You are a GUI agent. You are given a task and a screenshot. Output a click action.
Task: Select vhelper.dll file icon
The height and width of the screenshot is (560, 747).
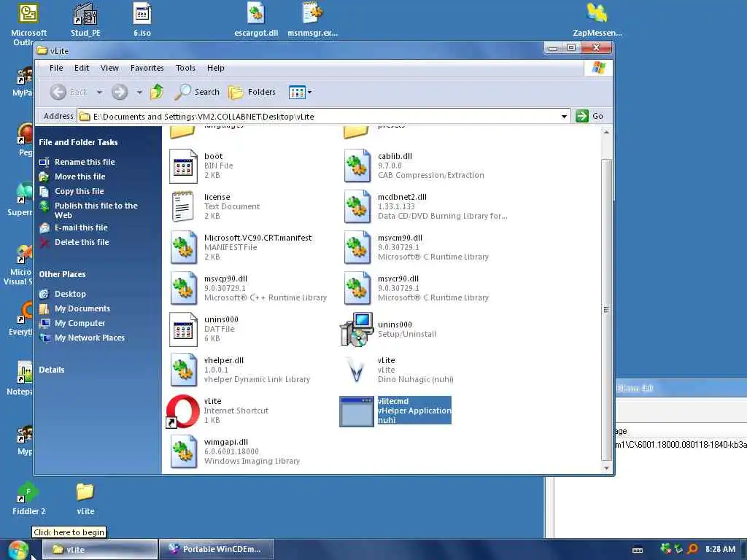tap(184, 370)
